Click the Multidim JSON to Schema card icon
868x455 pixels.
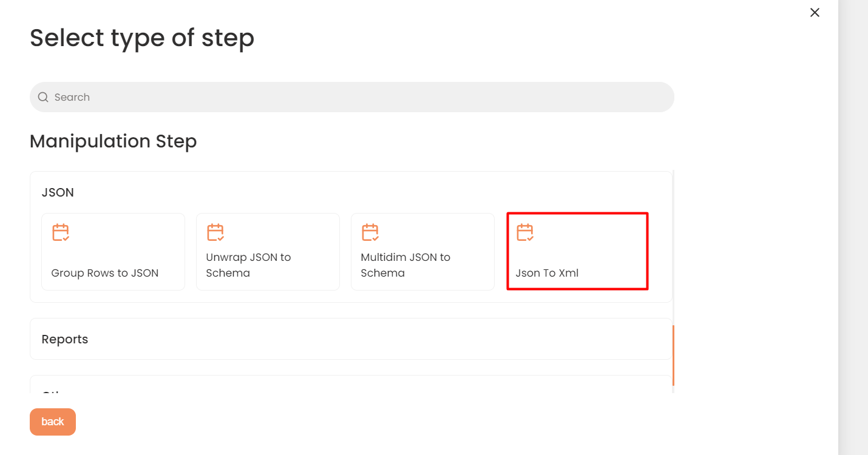coord(370,233)
